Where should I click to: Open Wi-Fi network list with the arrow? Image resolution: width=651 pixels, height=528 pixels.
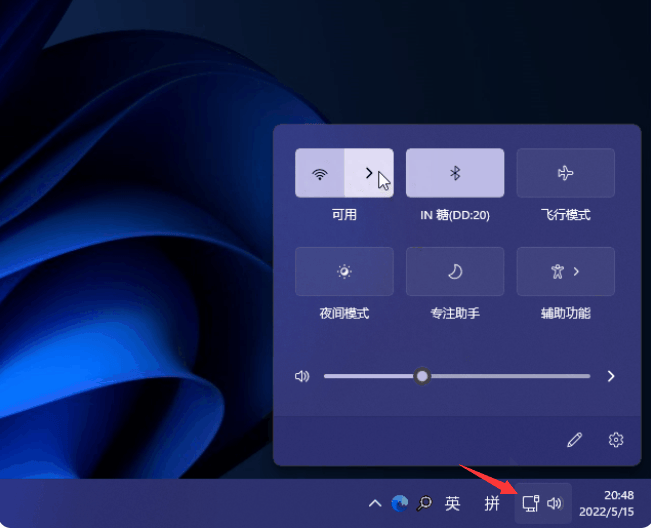[x=369, y=173]
